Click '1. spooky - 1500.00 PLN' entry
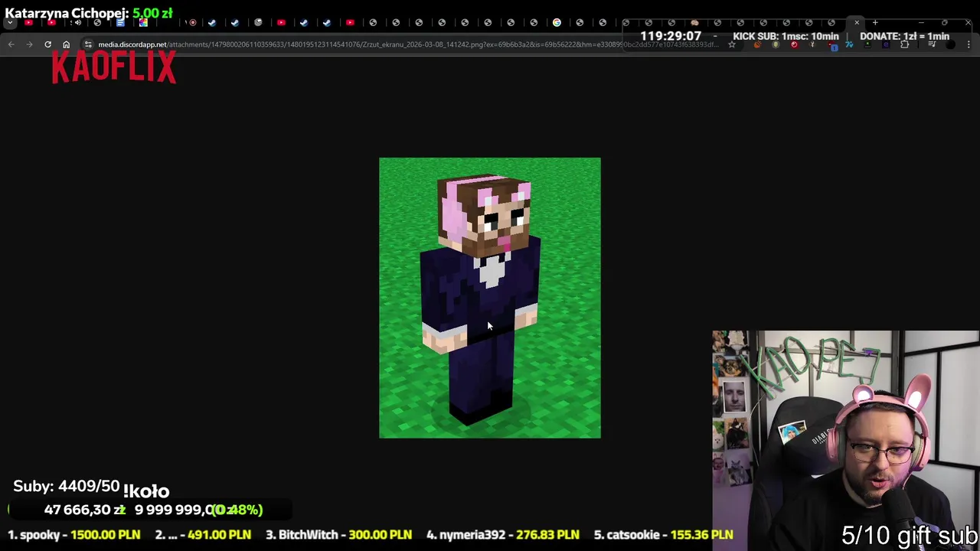 pos(74,535)
